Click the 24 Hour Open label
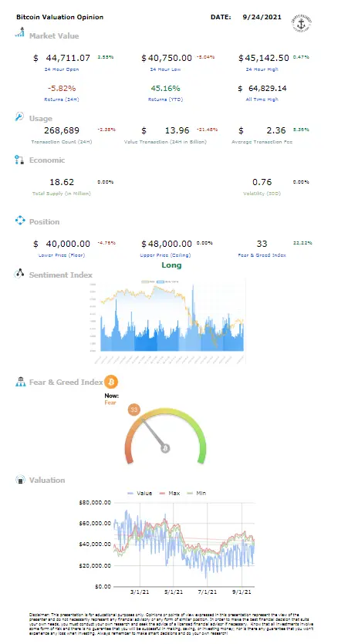This screenshot has width=348, height=644. coord(62,69)
